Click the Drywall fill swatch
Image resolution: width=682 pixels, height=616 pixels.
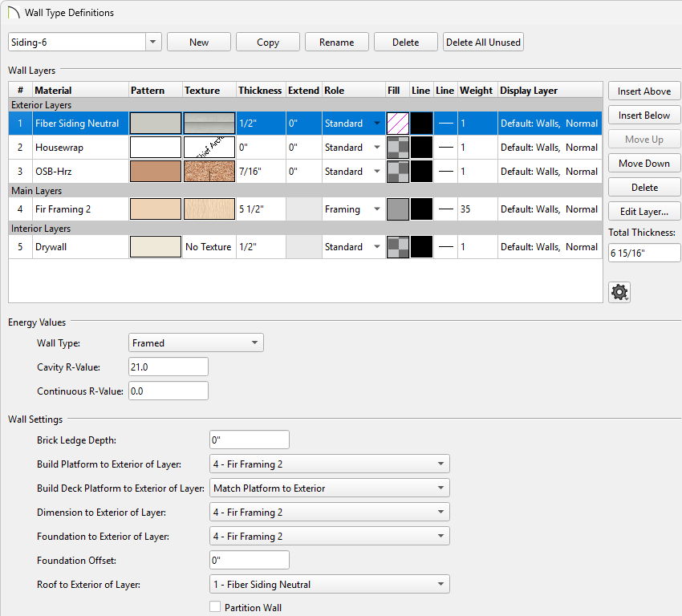[397, 247]
